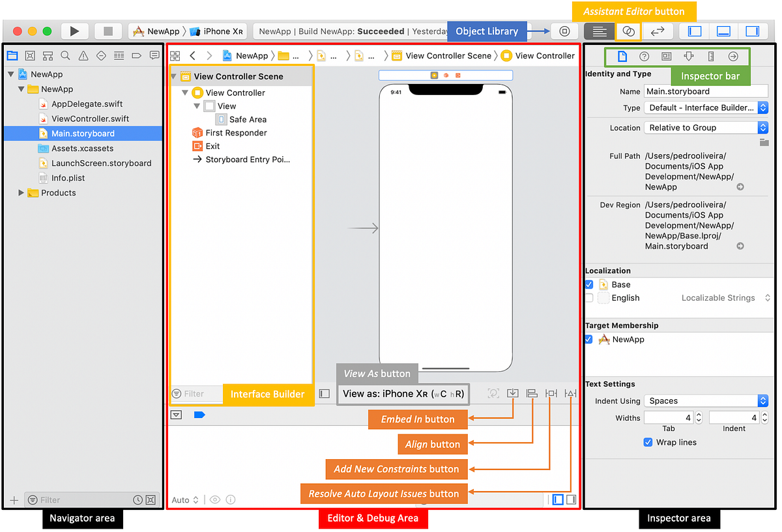Open the Quick Help inspector

click(644, 57)
